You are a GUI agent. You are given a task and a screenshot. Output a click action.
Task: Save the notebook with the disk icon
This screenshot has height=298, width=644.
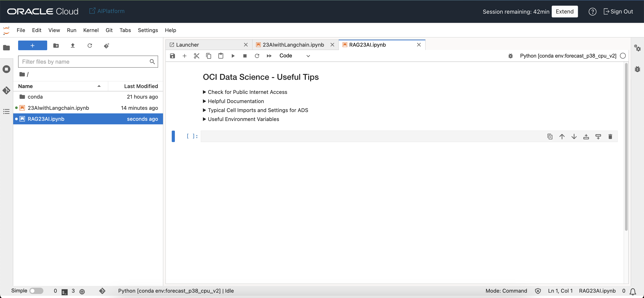coord(172,56)
